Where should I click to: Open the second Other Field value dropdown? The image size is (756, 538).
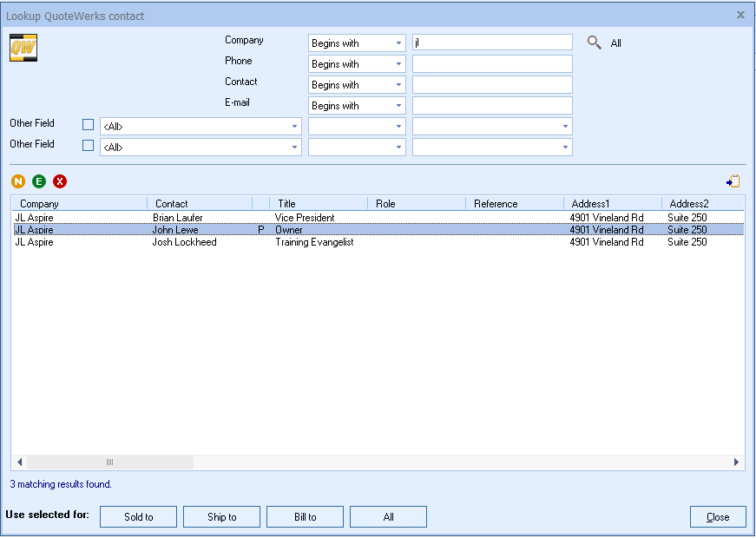coord(492,147)
